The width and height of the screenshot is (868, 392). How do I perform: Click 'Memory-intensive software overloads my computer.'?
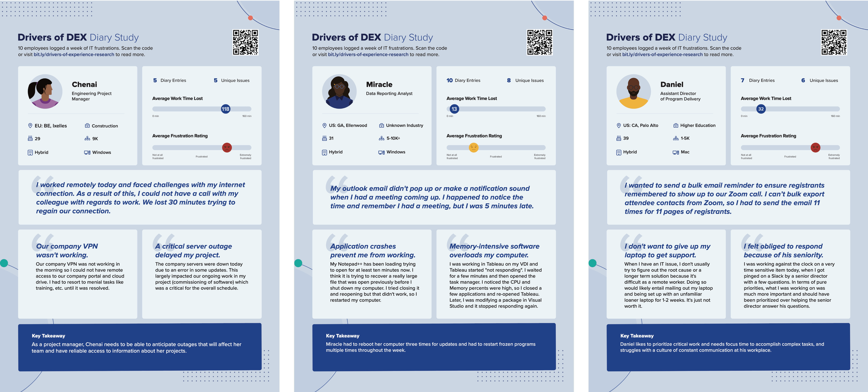494,250
